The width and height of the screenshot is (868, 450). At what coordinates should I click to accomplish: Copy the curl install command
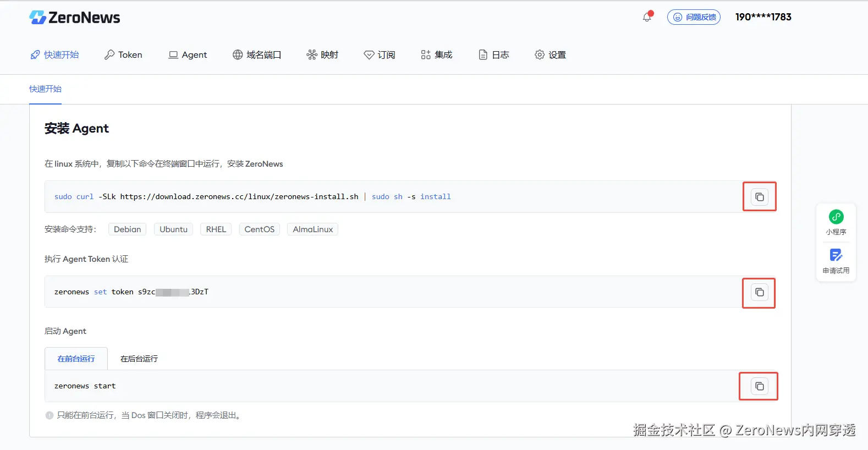pyautogui.click(x=760, y=197)
